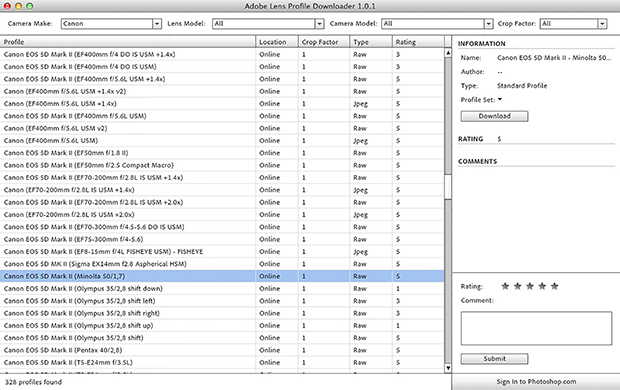Select Canon EOS 5D Mark II (EF400mm f/5.6L USM +1.4x) row
620x390 pixels.
[x=222, y=79]
